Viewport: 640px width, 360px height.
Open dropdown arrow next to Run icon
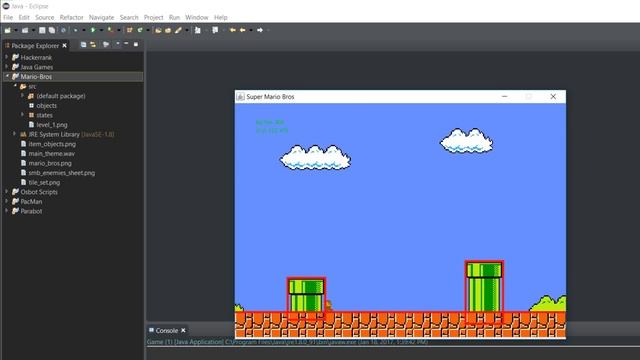coord(101,30)
